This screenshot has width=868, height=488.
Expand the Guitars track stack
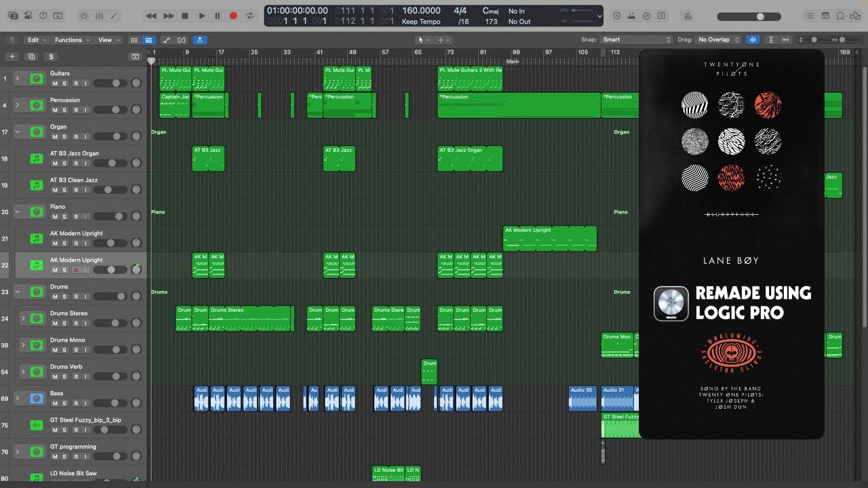pos(18,79)
